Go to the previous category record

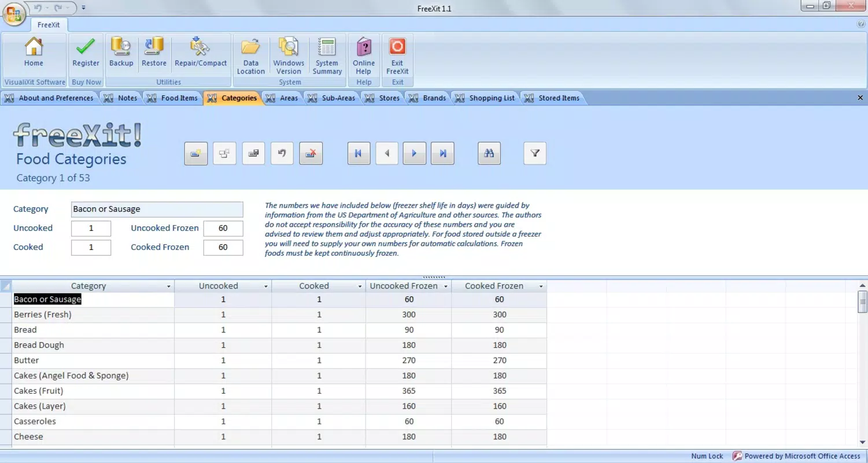pyautogui.click(x=387, y=153)
